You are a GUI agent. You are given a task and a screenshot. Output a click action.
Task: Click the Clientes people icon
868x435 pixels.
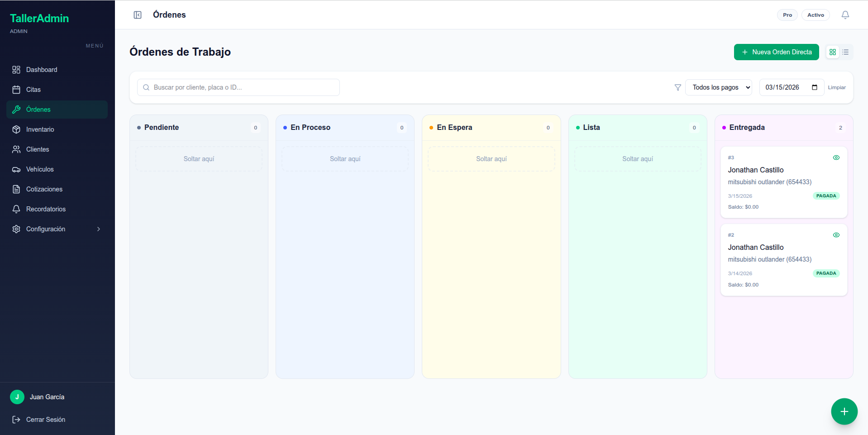(x=16, y=149)
